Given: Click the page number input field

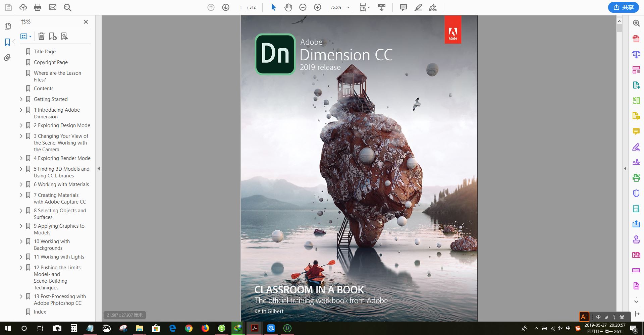Looking at the screenshot, I should pyautogui.click(x=241, y=7).
